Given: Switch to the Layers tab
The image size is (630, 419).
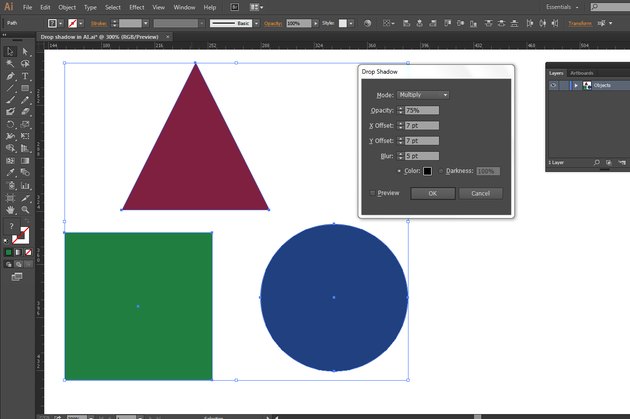Looking at the screenshot, I should pyautogui.click(x=556, y=73).
